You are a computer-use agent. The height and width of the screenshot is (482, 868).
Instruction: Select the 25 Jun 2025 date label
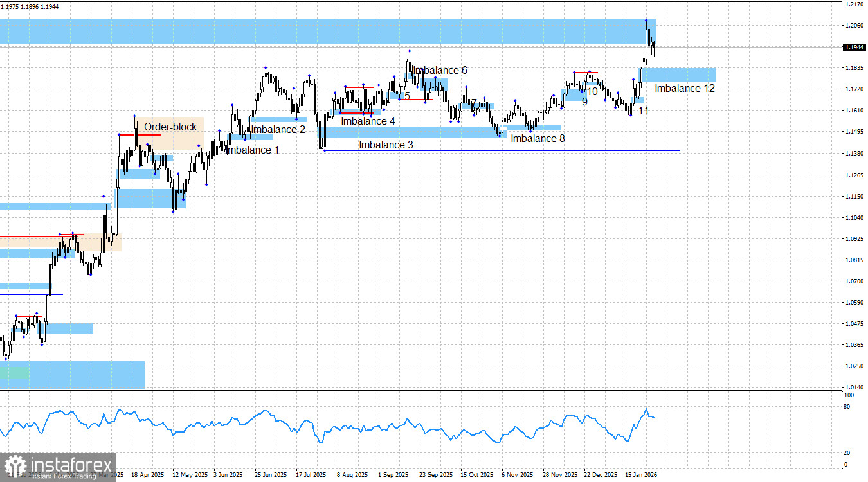coord(271,475)
